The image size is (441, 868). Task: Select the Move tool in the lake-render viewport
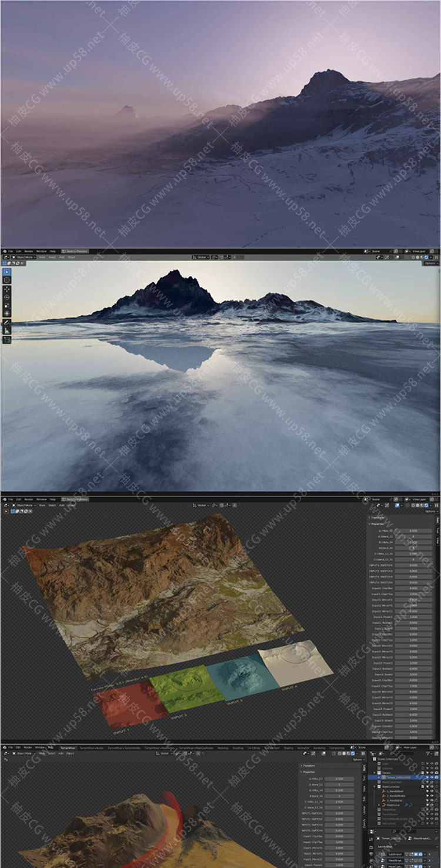(7, 289)
